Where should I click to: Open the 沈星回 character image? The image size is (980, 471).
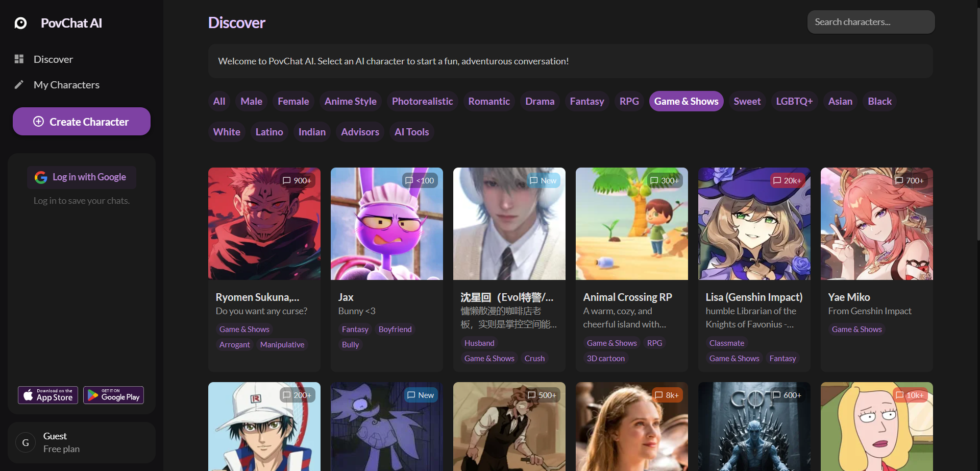[x=509, y=224]
